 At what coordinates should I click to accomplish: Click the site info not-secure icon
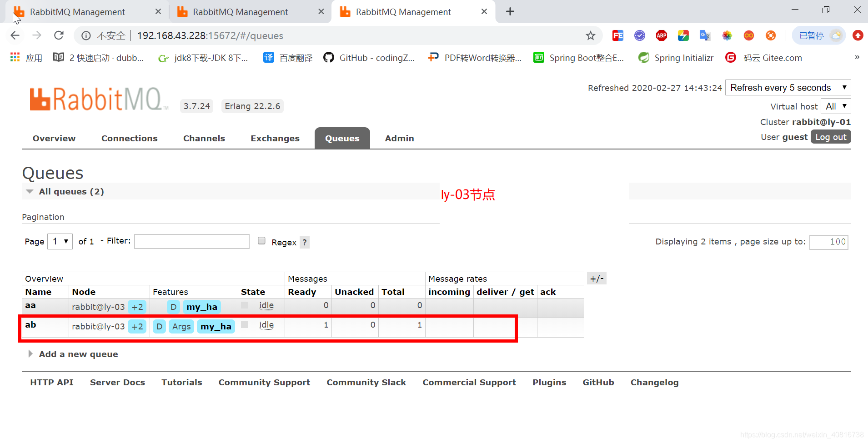(x=86, y=35)
